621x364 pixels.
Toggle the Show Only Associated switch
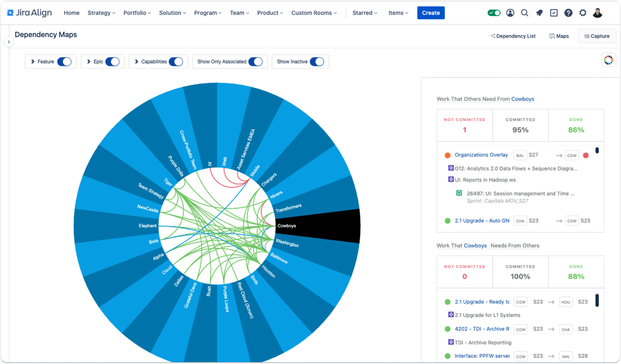pyautogui.click(x=255, y=62)
